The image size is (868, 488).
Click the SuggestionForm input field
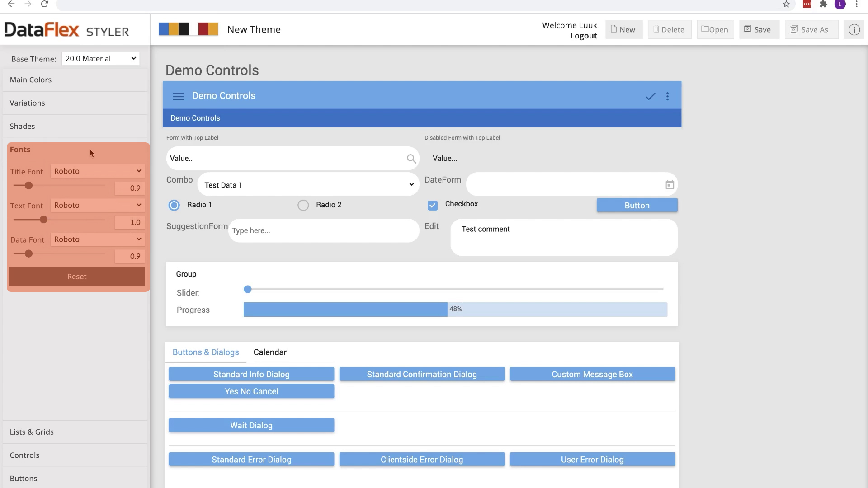point(323,231)
